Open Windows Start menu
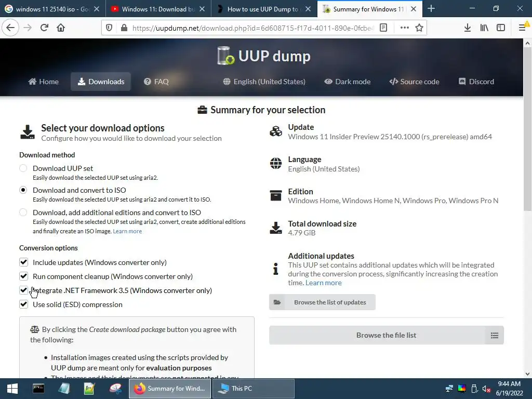 coord(12,389)
